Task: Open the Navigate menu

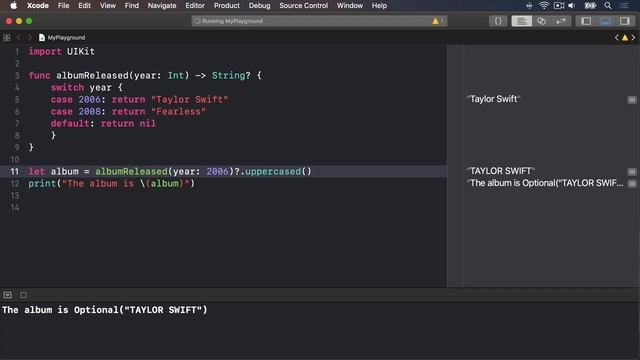Action: (x=162, y=5)
